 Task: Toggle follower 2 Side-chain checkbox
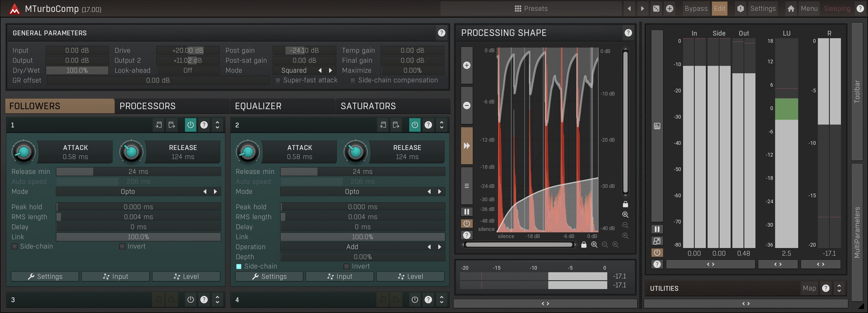pyautogui.click(x=239, y=267)
